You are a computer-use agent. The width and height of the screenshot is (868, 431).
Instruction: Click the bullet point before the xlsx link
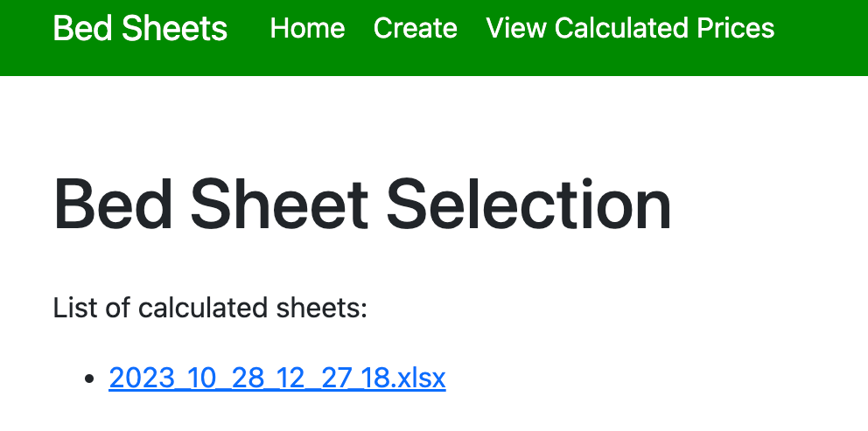tap(89, 379)
